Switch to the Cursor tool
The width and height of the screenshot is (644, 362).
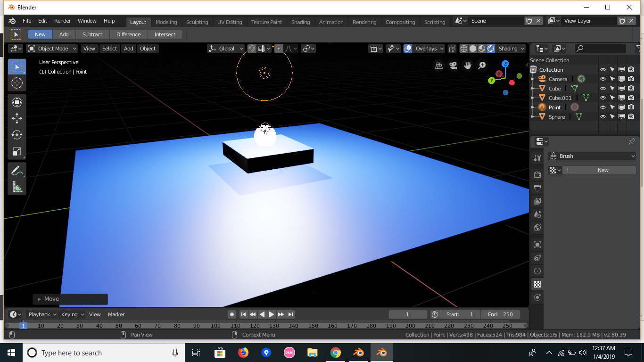pyautogui.click(x=17, y=83)
